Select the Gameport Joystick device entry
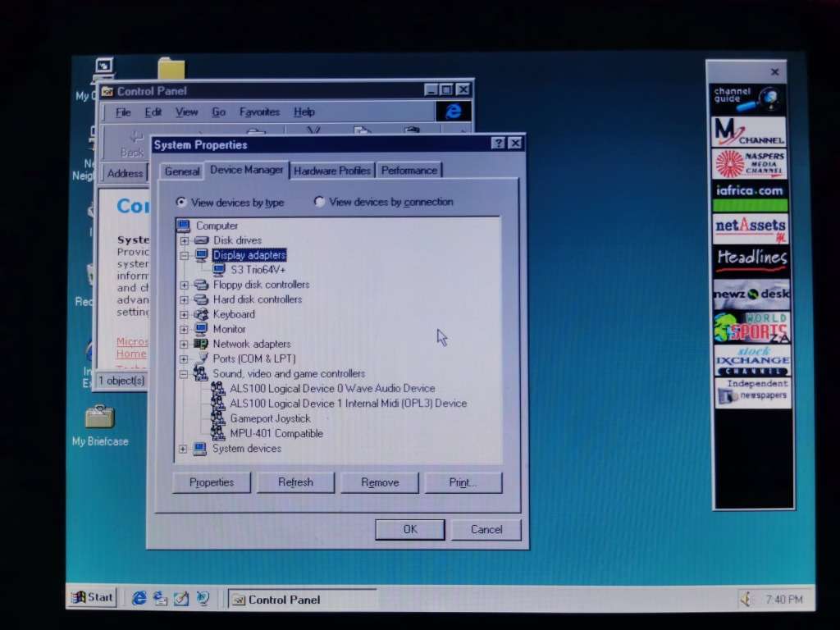 coord(271,418)
